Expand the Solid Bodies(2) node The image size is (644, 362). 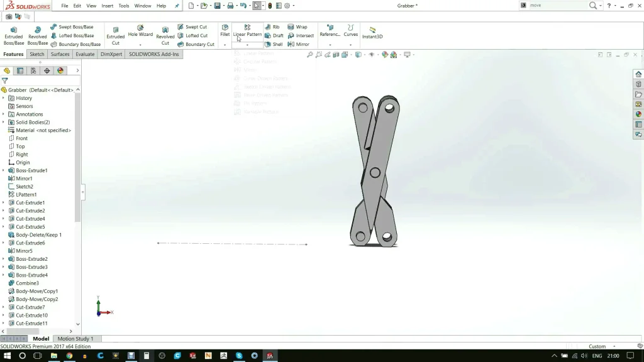click(3, 123)
